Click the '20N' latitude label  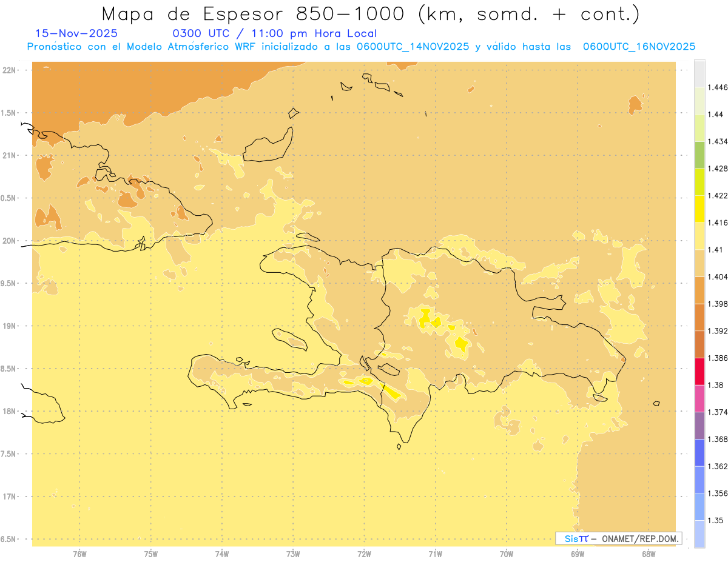pos(10,241)
